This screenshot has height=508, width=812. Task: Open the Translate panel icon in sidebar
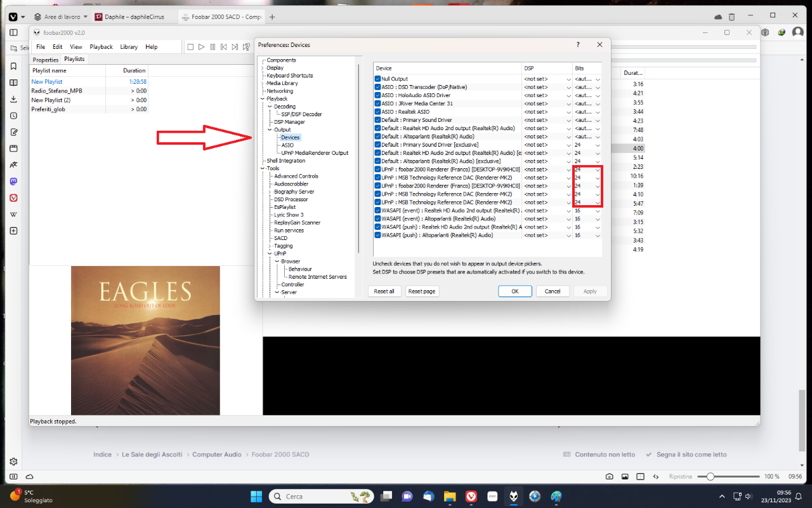pos(13,164)
